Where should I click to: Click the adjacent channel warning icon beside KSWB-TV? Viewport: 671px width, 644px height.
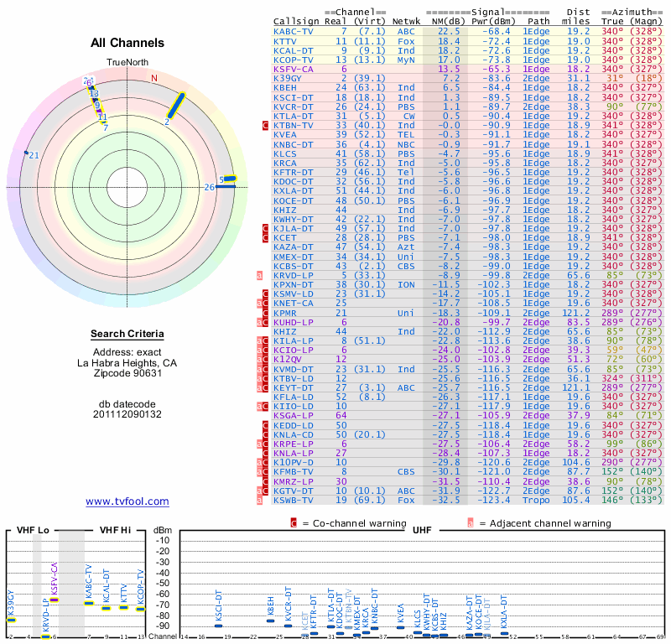pos(259,498)
